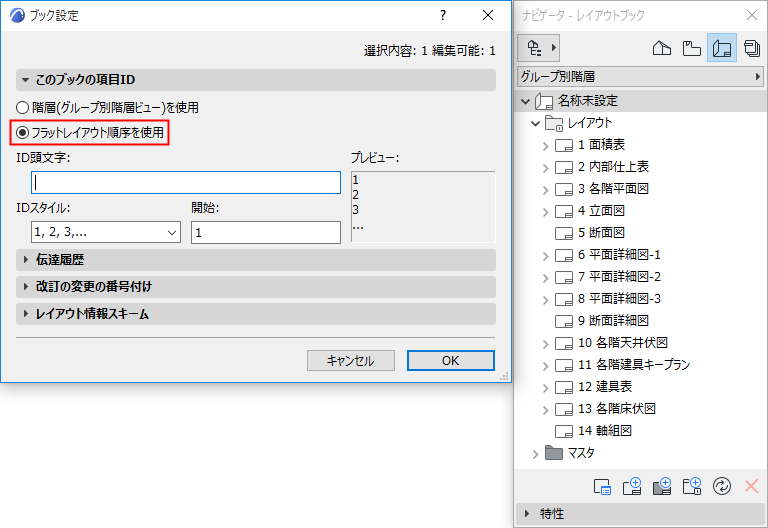The image size is (768, 528).
Task: Select the 2 内部仕上表 layout row
Action: point(641,167)
